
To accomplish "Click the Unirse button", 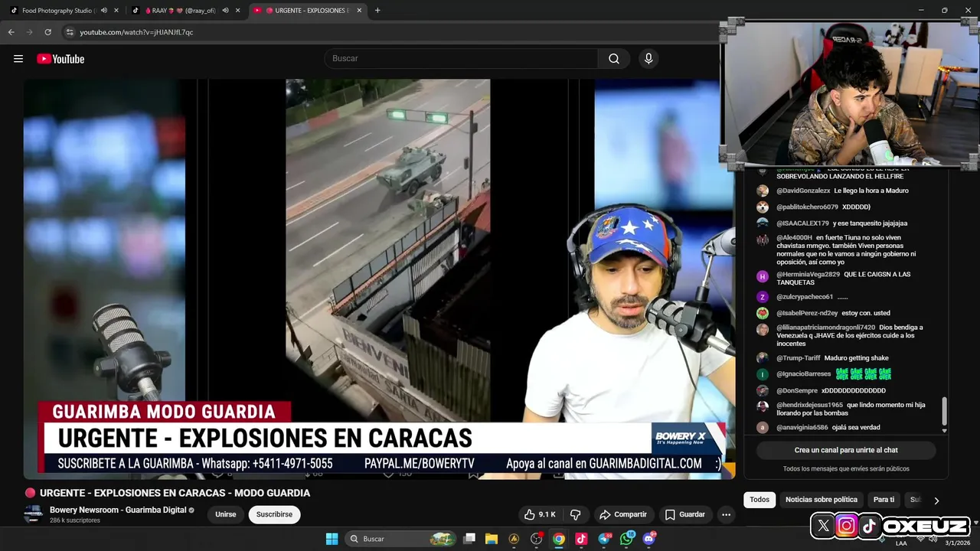I will [x=226, y=514].
